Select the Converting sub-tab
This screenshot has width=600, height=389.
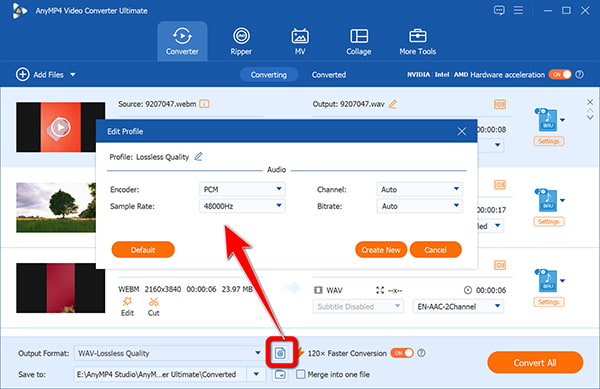(x=269, y=75)
